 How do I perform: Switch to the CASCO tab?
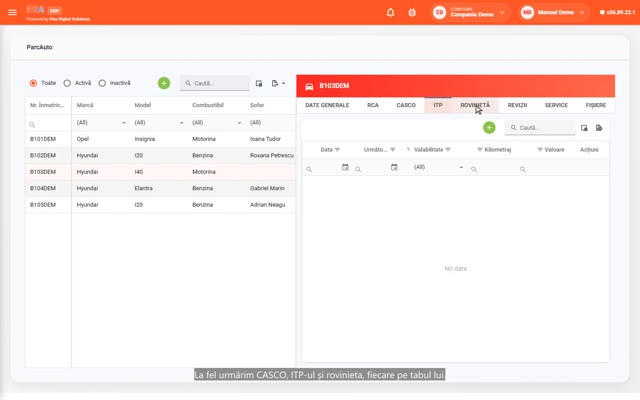(406, 105)
